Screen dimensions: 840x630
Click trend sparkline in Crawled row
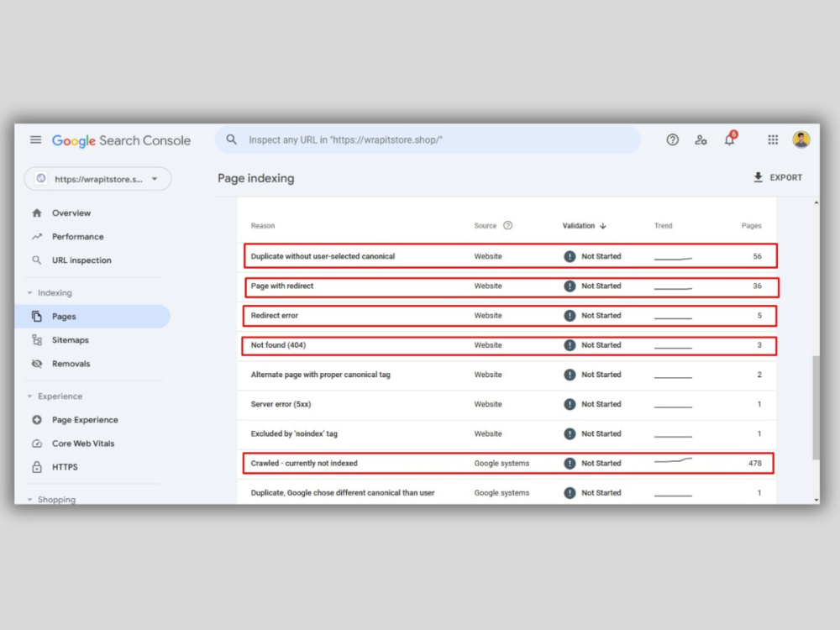coord(673,460)
